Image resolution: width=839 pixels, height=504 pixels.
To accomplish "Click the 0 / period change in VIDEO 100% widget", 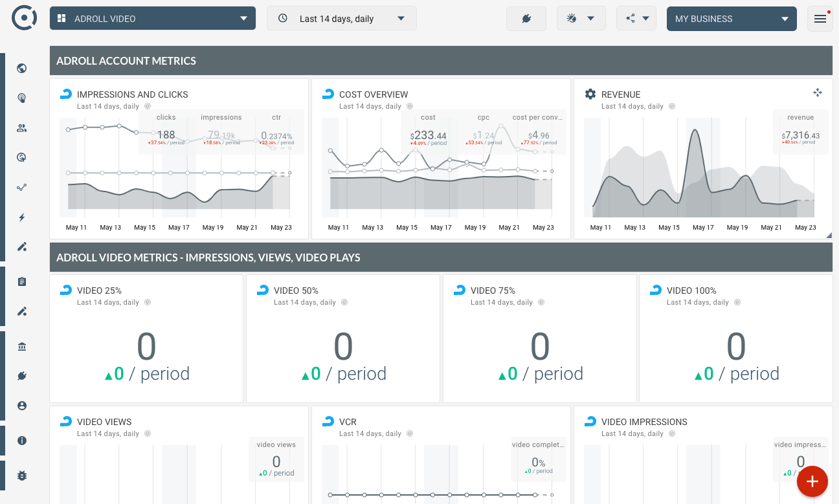I will coord(736,374).
